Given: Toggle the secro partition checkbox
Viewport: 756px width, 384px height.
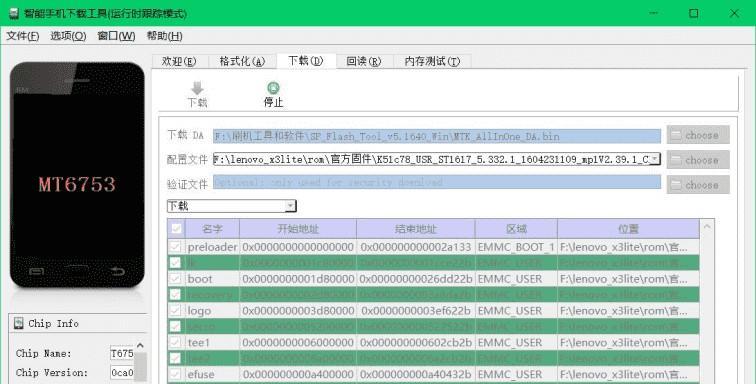Looking at the screenshot, I should click(176, 327).
